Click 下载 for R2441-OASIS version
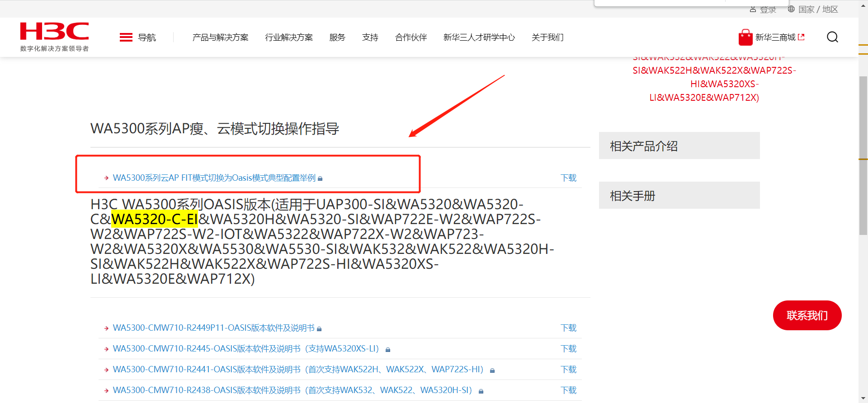The height and width of the screenshot is (403, 868). coord(569,369)
